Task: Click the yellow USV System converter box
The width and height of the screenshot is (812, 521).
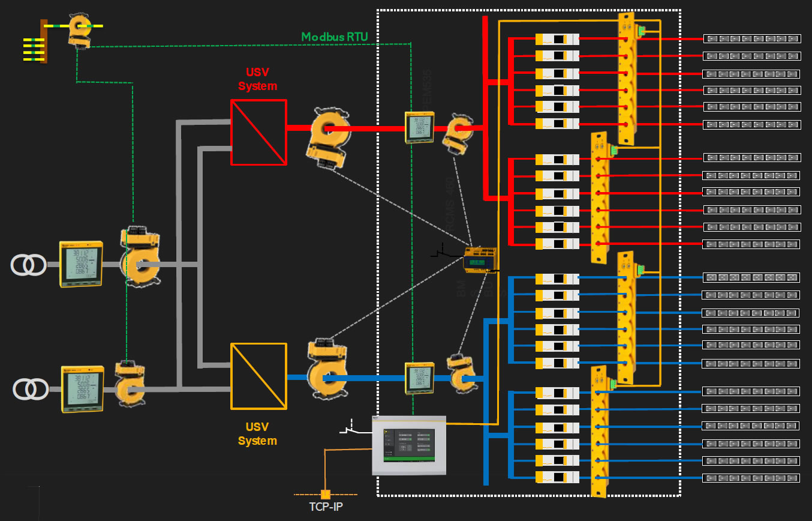Action: (258, 376)
